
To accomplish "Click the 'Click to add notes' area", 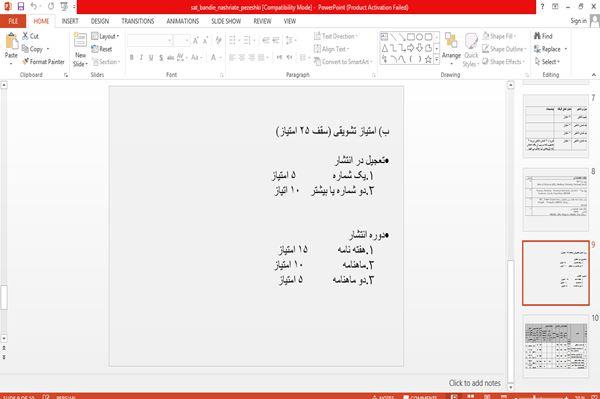I will click(x=474, y=383).
